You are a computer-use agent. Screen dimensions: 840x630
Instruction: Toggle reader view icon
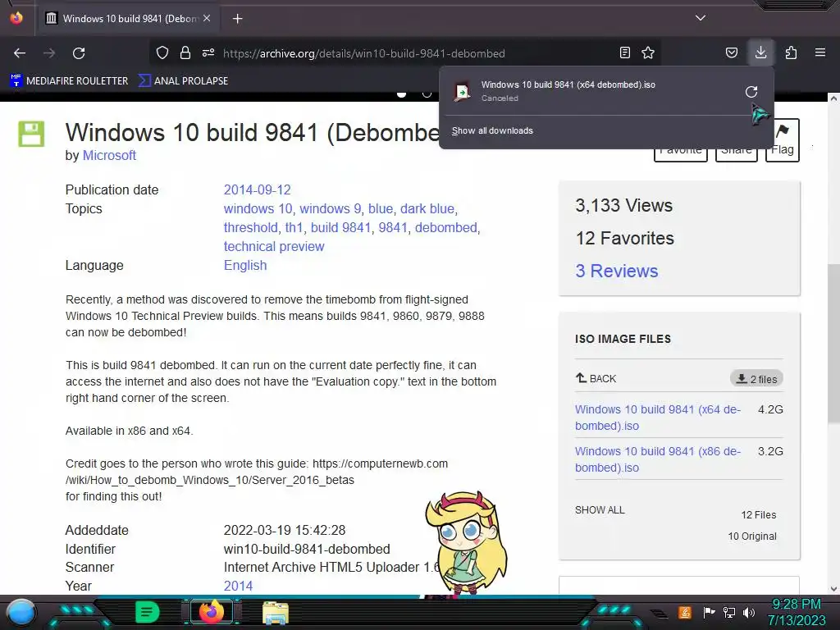[x=624, y=53]
